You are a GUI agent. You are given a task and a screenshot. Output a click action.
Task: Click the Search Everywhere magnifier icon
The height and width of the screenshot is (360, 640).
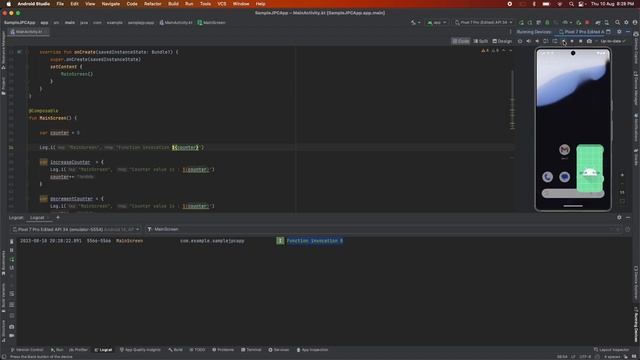pyautogui.click(x=618, y=22)
